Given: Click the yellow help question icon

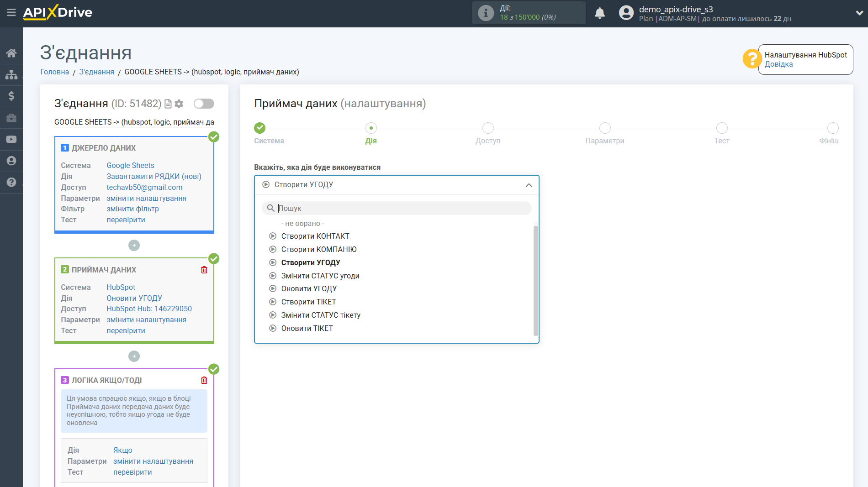Looking at the screenshot, I should point(752,58).
